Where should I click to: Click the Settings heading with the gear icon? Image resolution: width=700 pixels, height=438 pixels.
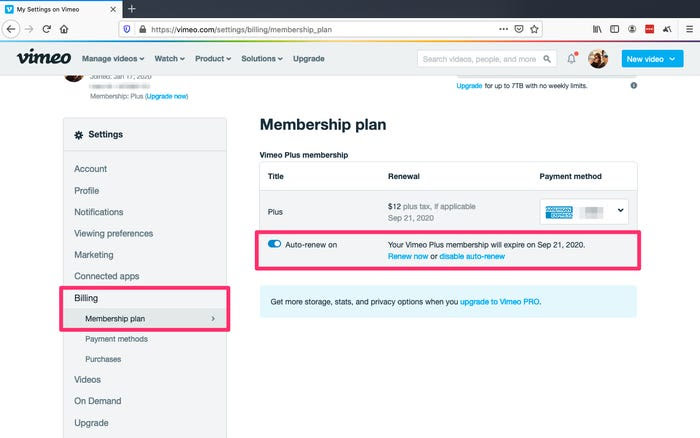click(x=99, y=134)
